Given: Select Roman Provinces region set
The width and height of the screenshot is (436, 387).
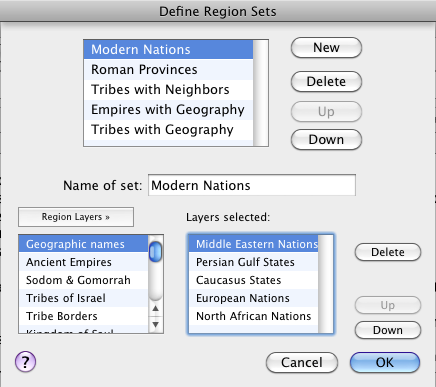Looking at the screenshot, I should pyautogui.click(x=168, y=70).
